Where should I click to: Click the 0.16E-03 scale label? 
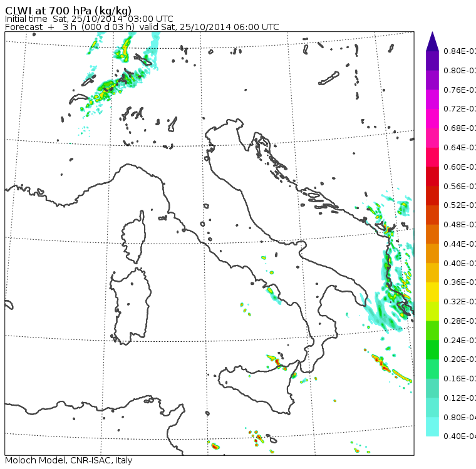tap(460, 379)
